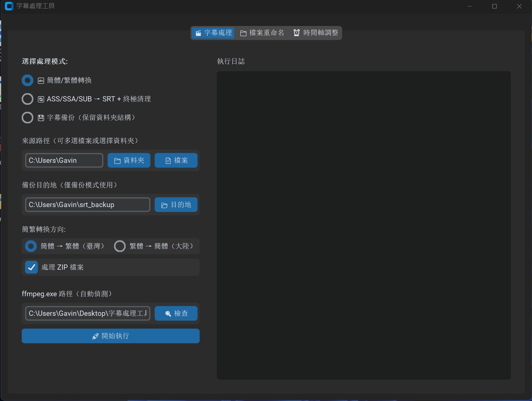Click the magnifier icon on the 檢查 button
This screenshot has height=401, width=532.
(168, 313)
